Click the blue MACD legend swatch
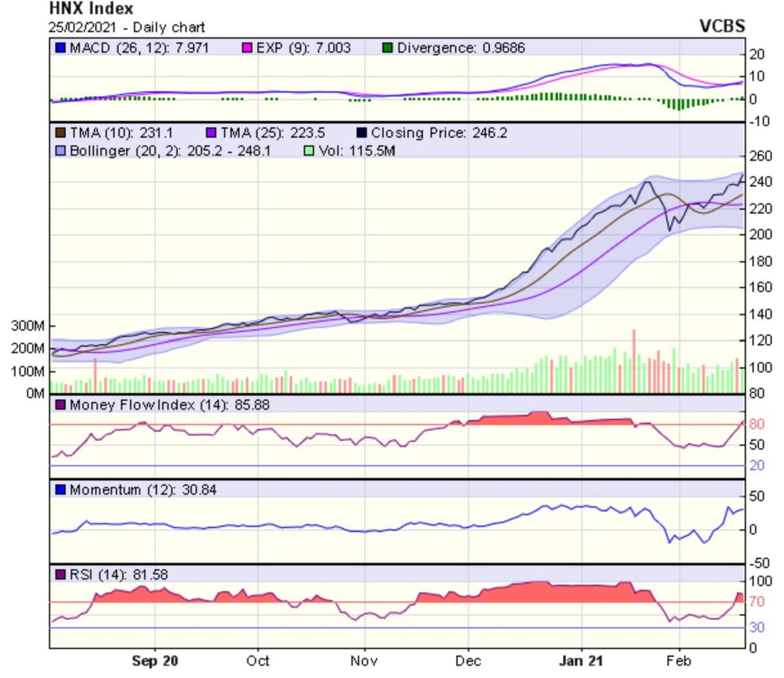This screenshot has height=678, width=784. click(x=61, y=48)
